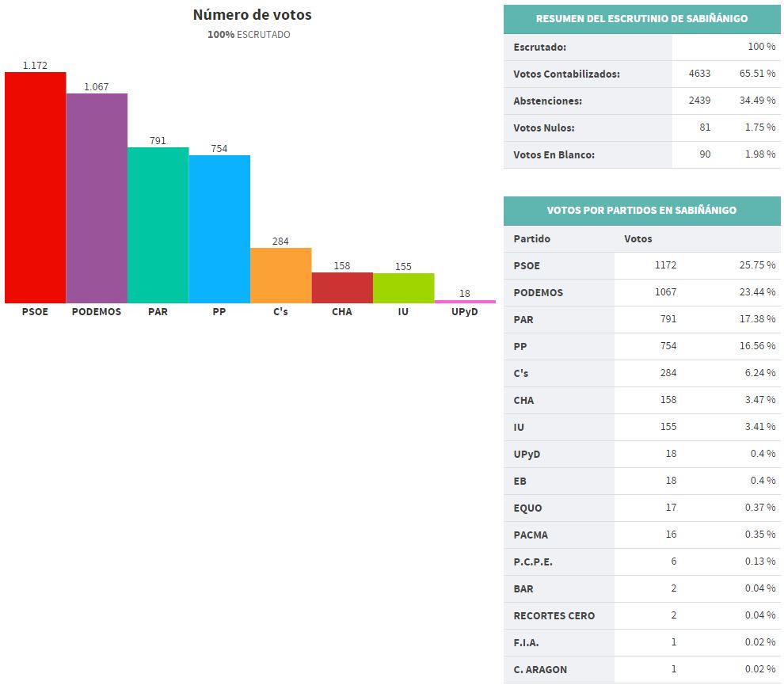784x689 pixels.
Task: Select the thin pink UPyD bar
Action: [x=465, y=302]
